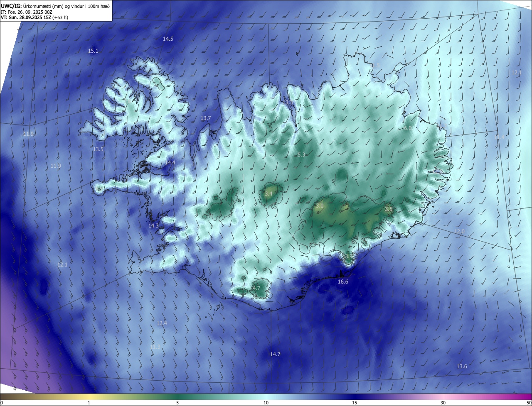Click the colorbar tick label '1'
The height and width of the screenshot is (406, 532).
[x=89, y=403]
